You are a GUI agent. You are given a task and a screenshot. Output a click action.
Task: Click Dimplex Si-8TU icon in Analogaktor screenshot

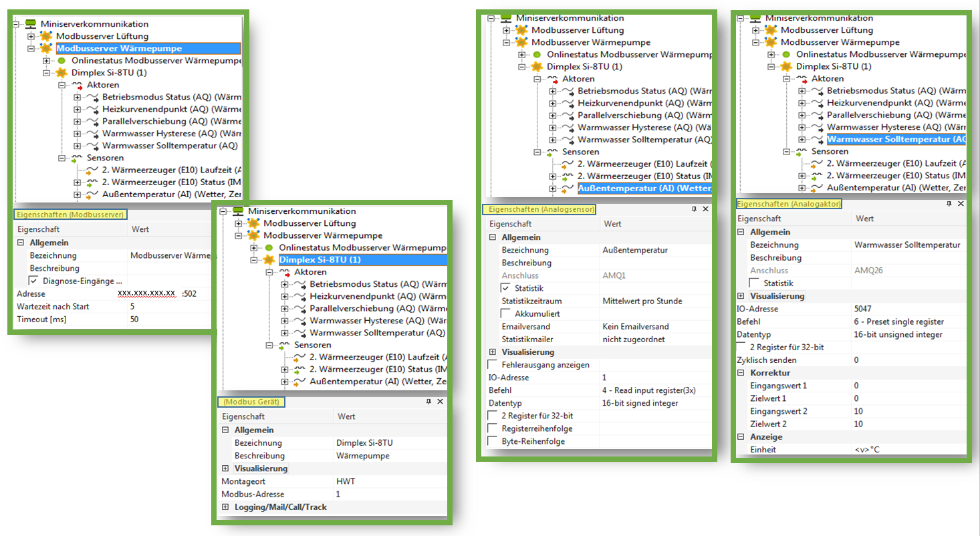point(786,66)
